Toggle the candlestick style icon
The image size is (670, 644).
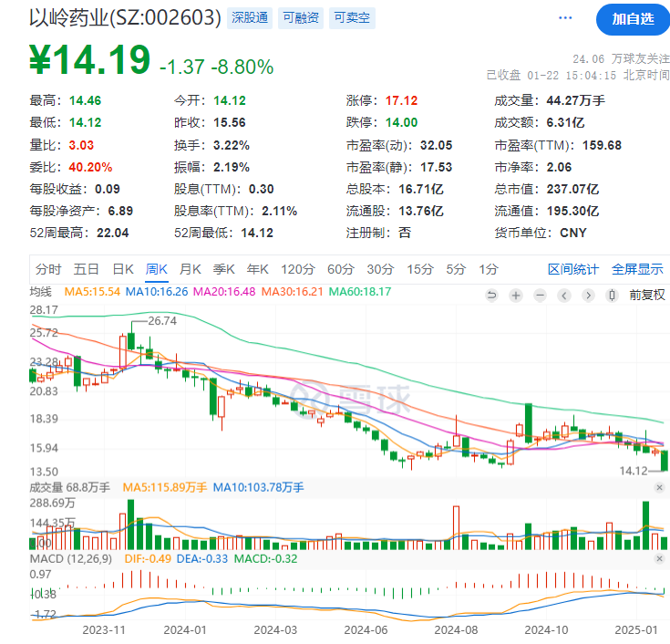[x=612, y=295]
